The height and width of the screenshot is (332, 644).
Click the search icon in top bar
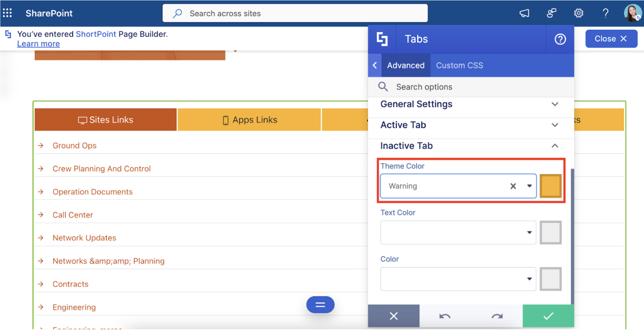(x=178, y=13)
